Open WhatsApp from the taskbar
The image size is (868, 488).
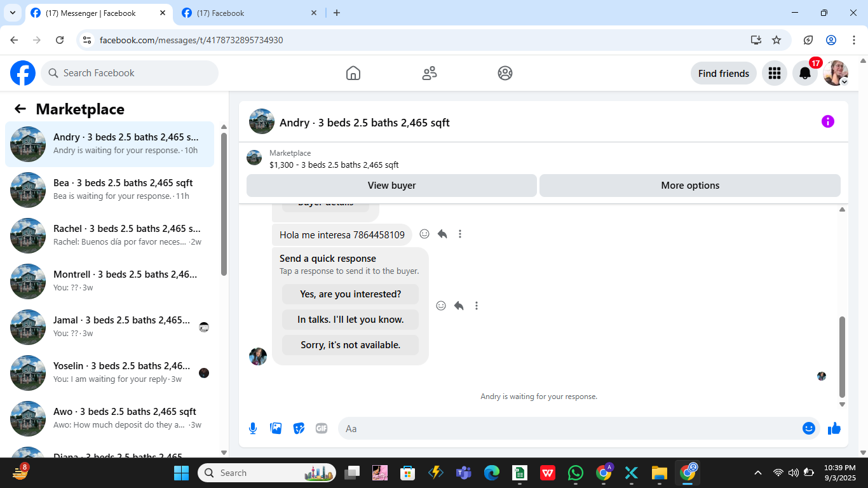tap(576, 473)
